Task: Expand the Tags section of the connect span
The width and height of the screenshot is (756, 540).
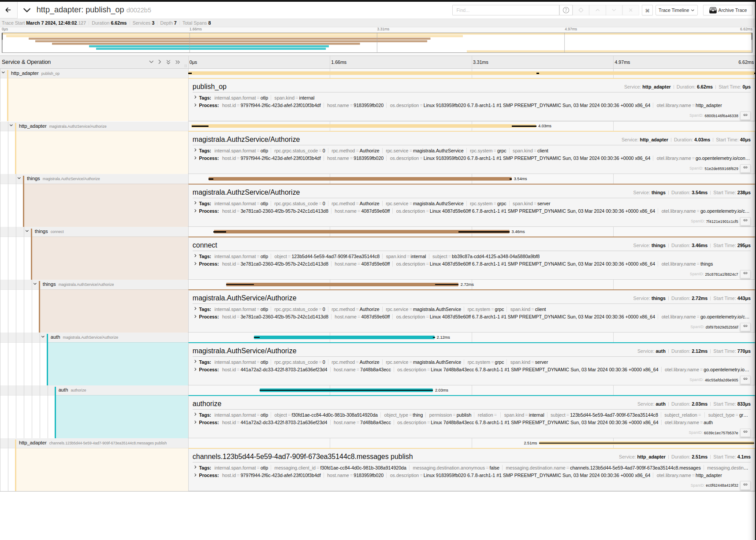Action: pos(195,256)
